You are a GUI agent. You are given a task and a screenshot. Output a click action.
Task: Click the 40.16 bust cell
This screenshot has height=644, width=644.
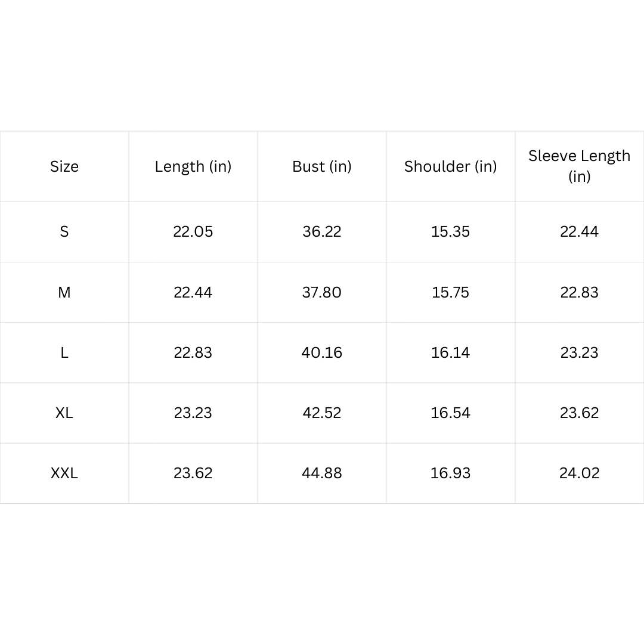(322, 352)
